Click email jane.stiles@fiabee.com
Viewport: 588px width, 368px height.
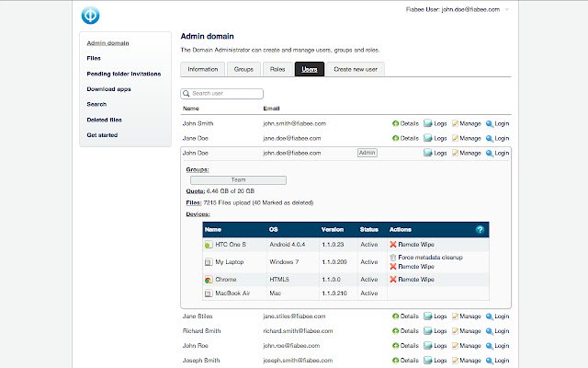click(294, 316)
